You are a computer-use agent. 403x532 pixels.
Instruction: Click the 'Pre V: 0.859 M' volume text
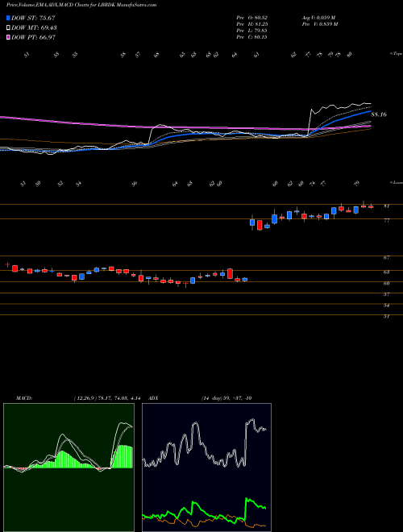(321, 23)
